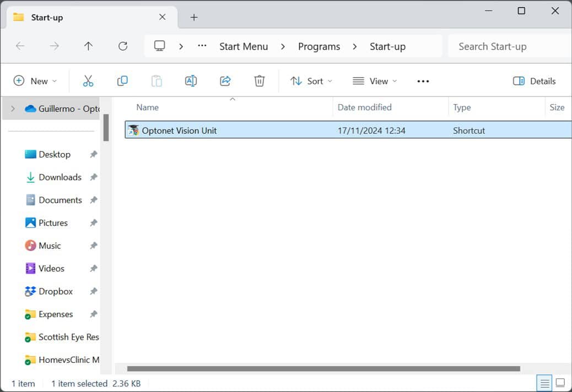The image size is (572, 392).
Task: Open Music in the sidebar
Action: click(50, 246)
